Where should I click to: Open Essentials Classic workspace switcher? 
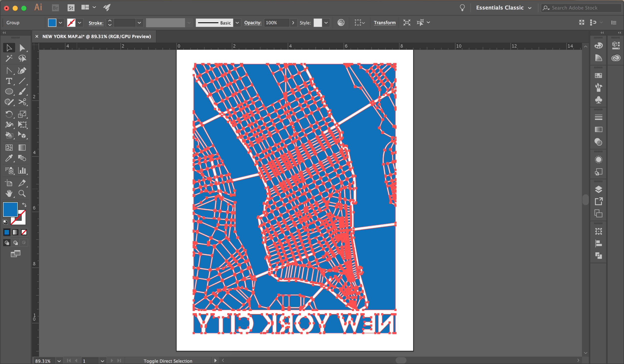504,8
